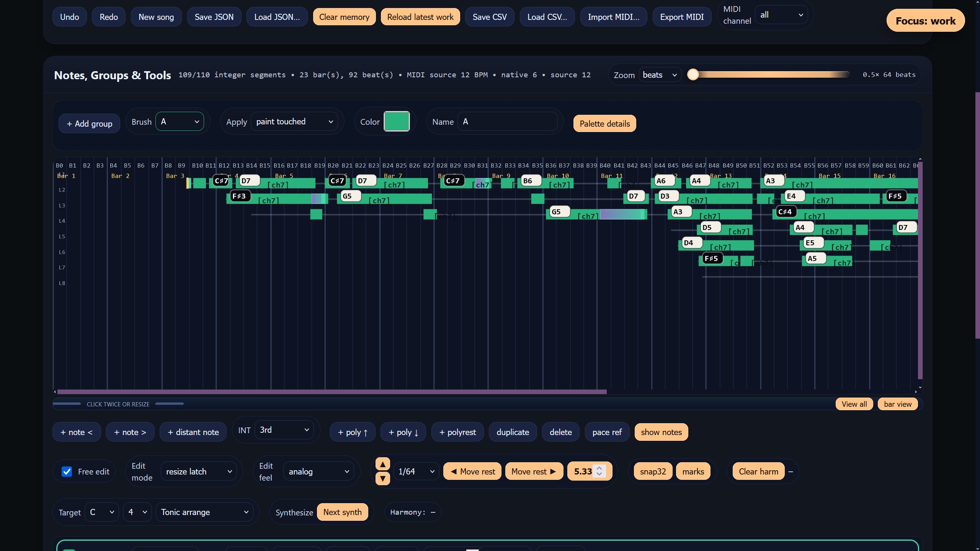Open the Edit mode resize latch dropdown
The image size is (980, 551).
tap(199, 471)
